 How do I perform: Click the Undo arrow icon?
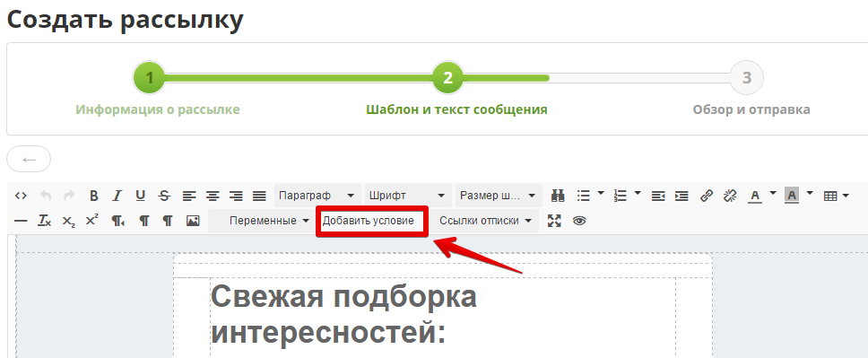tap(46, 196)
